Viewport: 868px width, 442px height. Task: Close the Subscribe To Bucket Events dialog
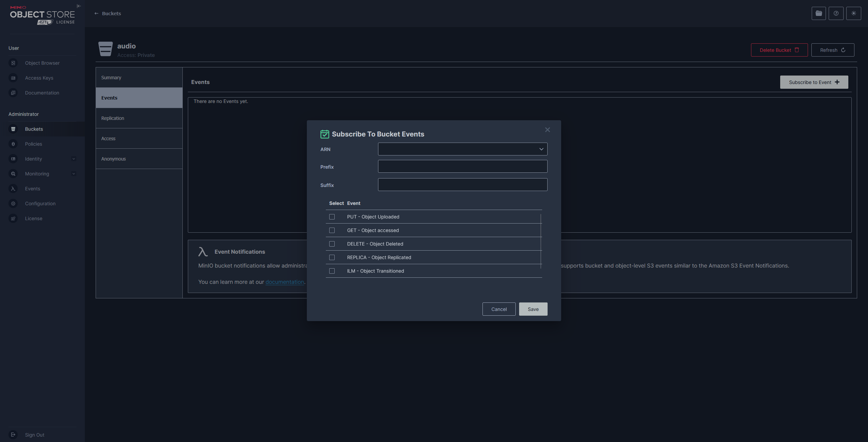point(548,130)
